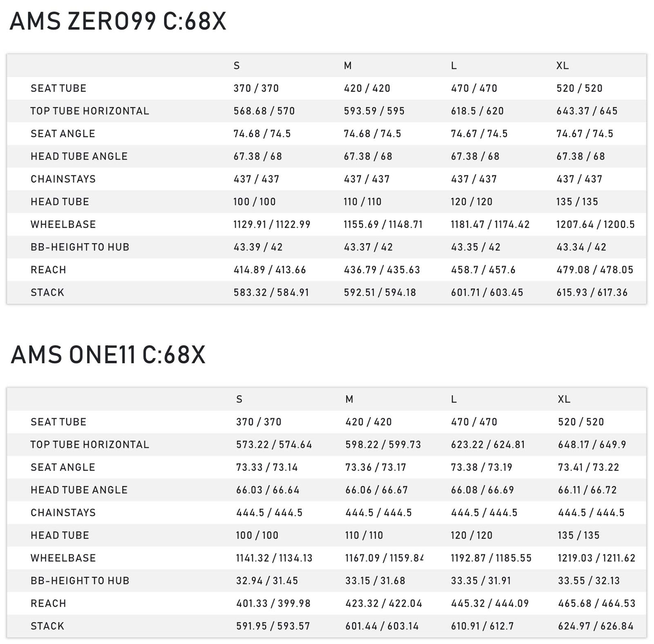
Task: Click the AMS ZERO99 C:68X heading
Action: 118,21
